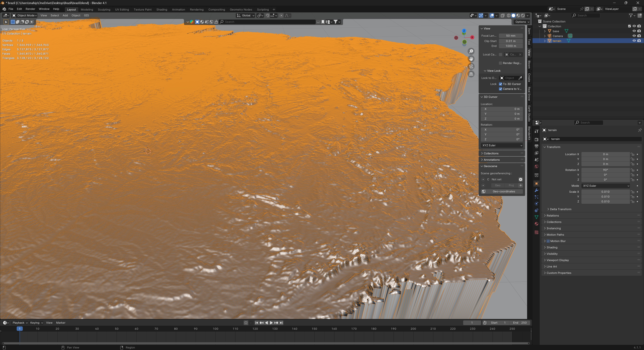Screen dimensions: 644x350
Task: Expand the Relations panel in properties
Action: click(x=552, y=215)
